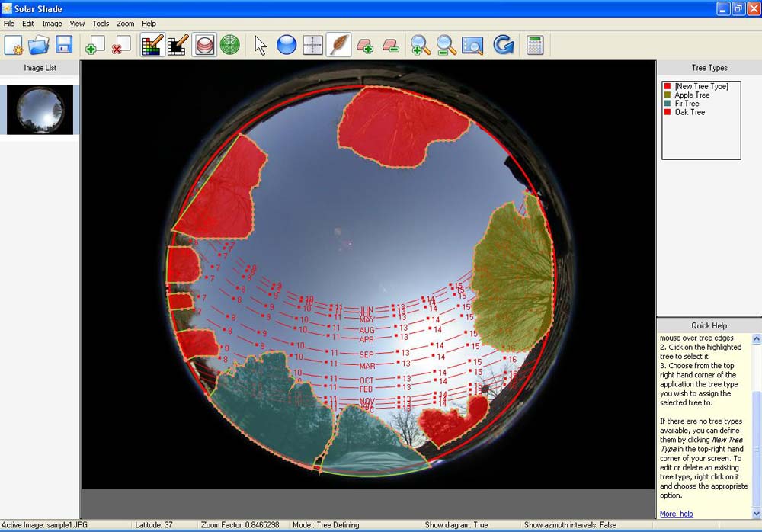Open the Image menu
The height and width of the screenshot is (532, 762).
click(x=52, y=24)
